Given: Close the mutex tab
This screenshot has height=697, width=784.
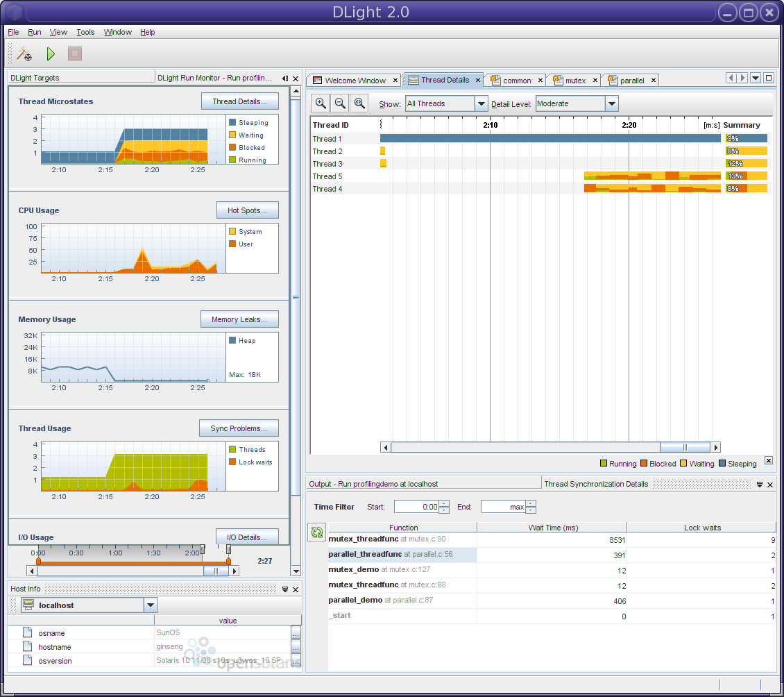Looking at the screenshot, I should [595, 80].
